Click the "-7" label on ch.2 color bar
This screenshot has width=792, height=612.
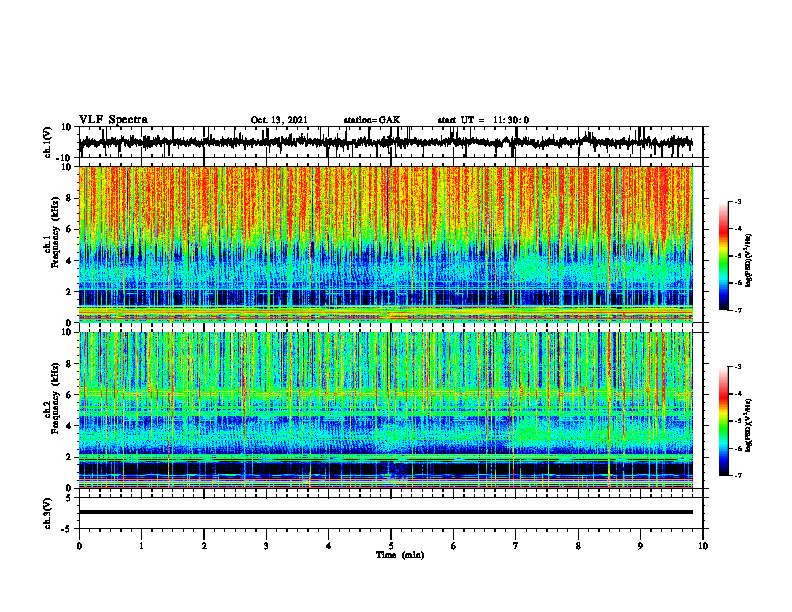coord(738,476)
